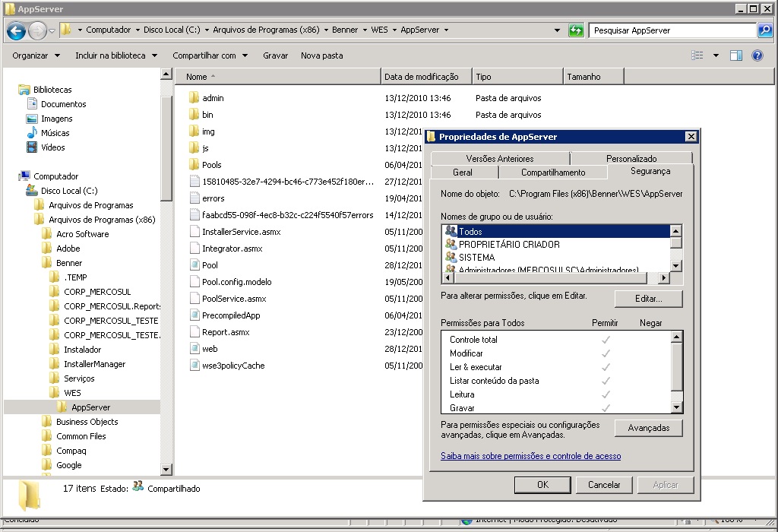Select the Pool file icon

pyautogui.click(x=194, y=265)
